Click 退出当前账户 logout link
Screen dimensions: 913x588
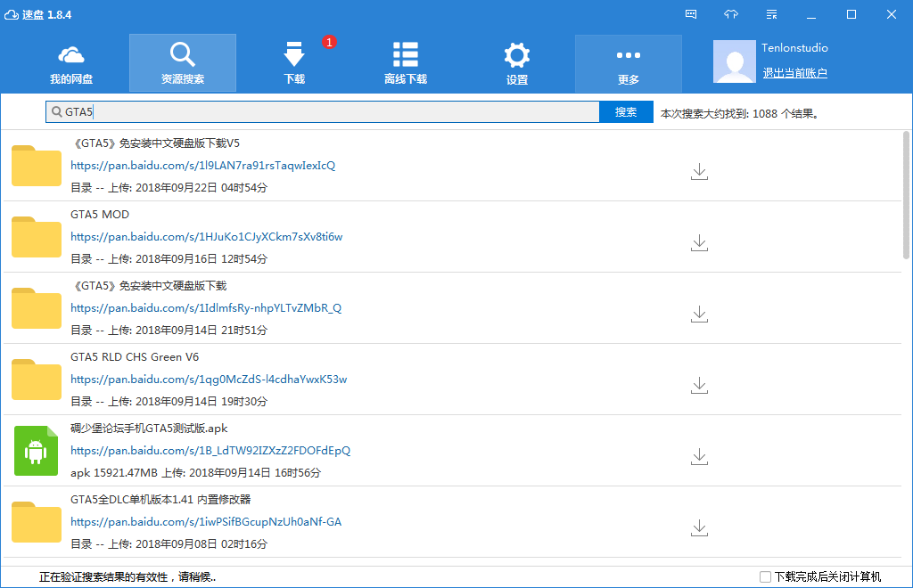click(x=794, y=73)
